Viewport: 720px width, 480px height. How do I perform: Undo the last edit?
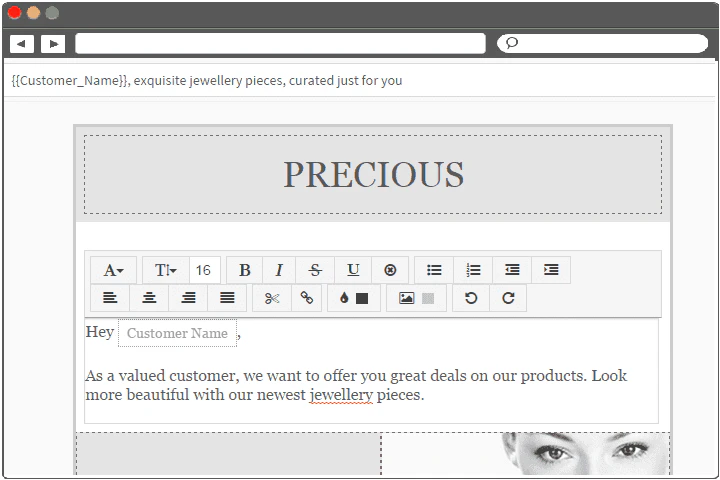tap(471, 298)
